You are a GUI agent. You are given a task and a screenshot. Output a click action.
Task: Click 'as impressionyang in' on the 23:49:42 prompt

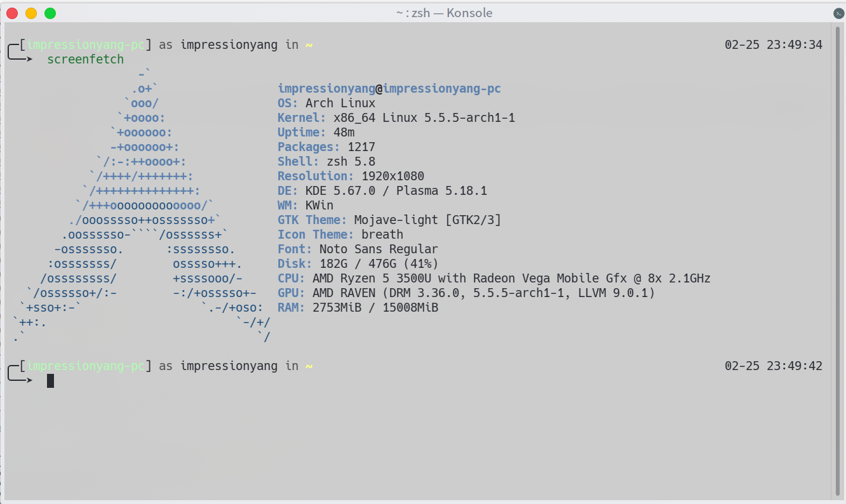(229, 366)
